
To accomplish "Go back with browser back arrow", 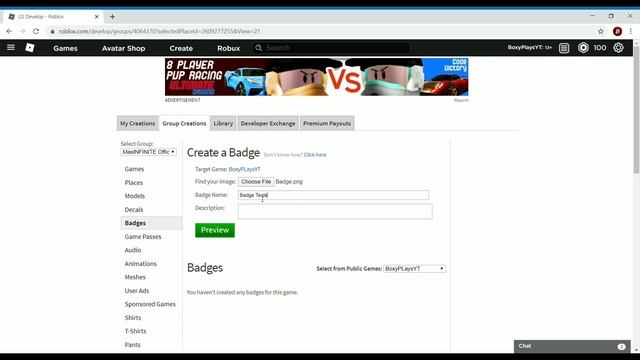I will coord(9,31).
